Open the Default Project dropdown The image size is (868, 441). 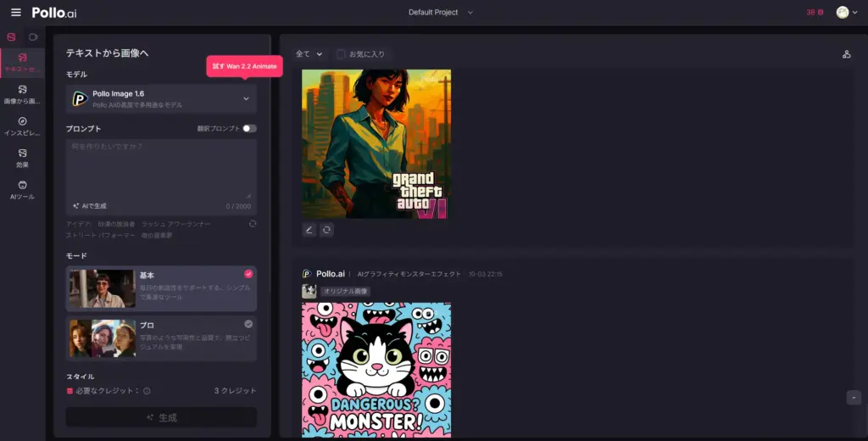coord(441,13)
